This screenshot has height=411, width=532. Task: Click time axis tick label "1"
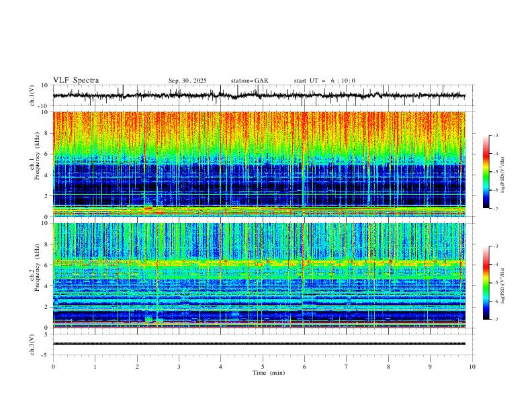[95, 367]
